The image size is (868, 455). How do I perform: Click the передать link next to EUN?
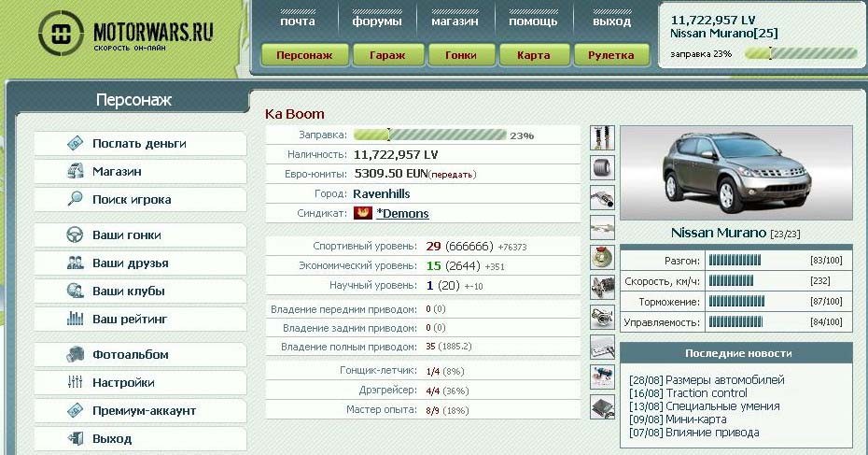pos(453,175)
